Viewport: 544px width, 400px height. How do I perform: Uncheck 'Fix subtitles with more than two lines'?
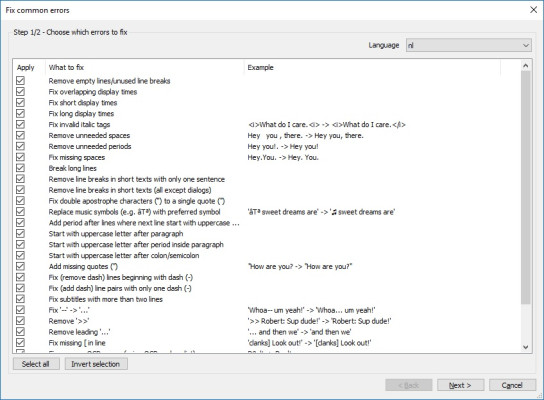20,299
